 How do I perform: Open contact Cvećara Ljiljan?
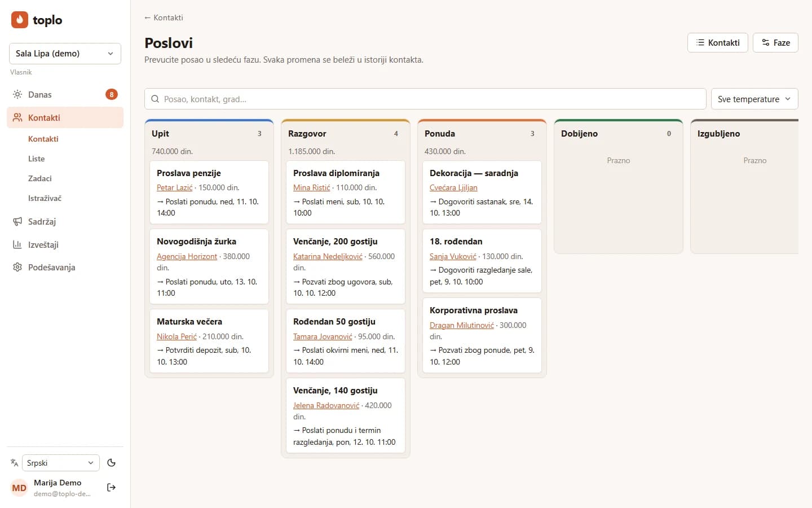(x=453, y=187)
